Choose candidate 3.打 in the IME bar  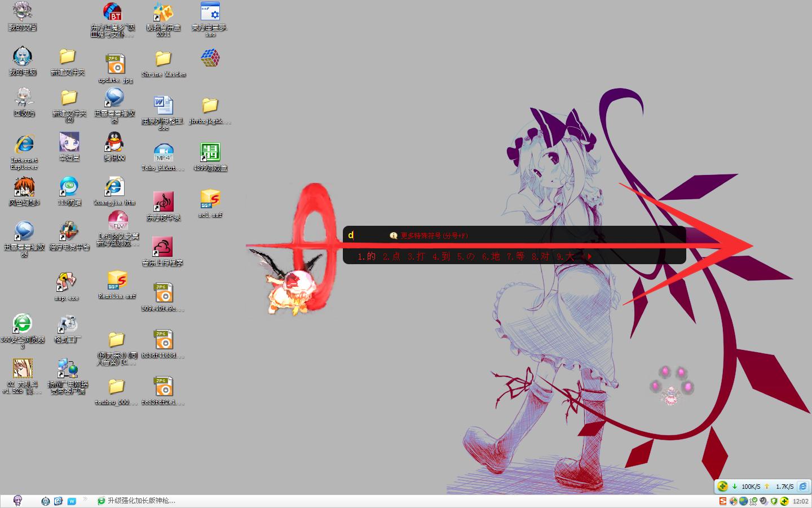pyautogui.click(x=416, y=256)
